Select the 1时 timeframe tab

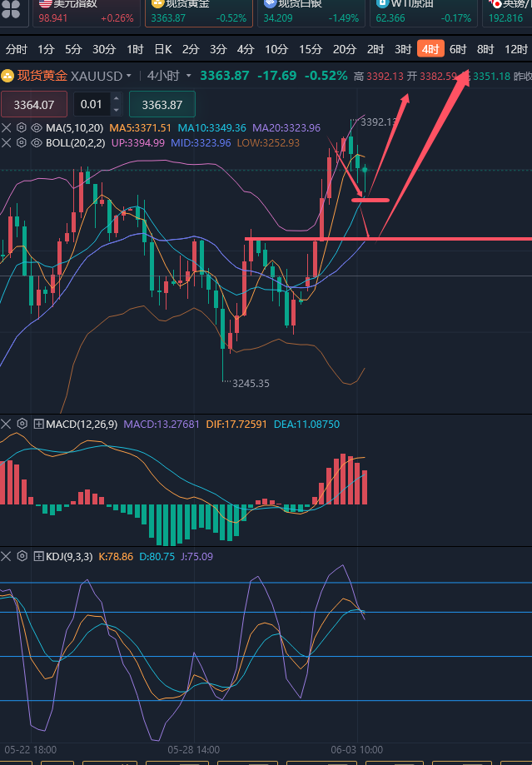point(135,49)
